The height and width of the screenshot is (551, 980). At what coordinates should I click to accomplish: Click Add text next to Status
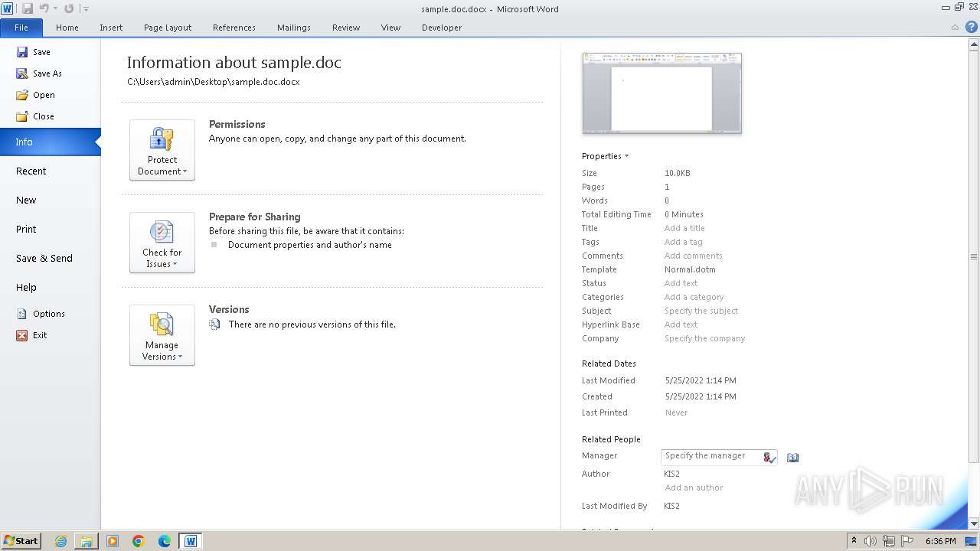[681, 283]
